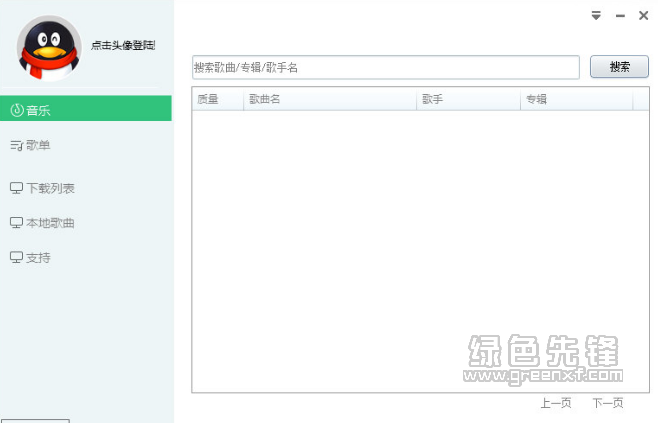Go to previous page with 上一页
Screen dimensions: 658x423
point(556,403)
